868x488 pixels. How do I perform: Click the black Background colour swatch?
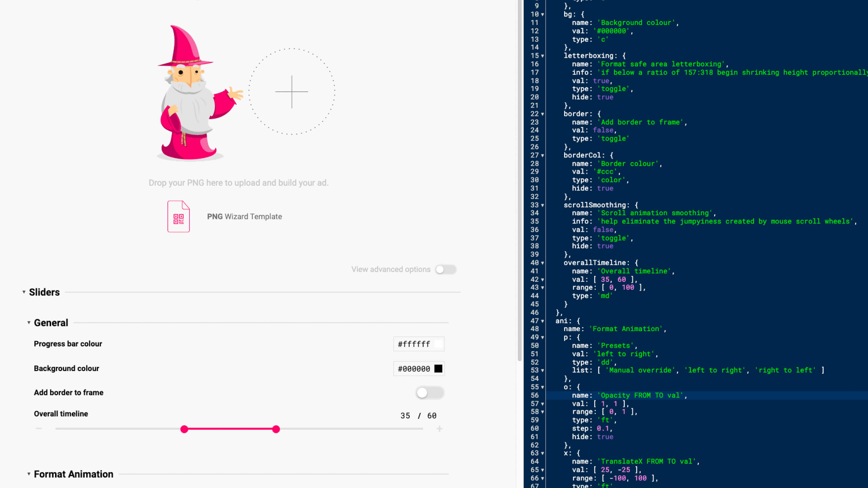click(438, 369)
